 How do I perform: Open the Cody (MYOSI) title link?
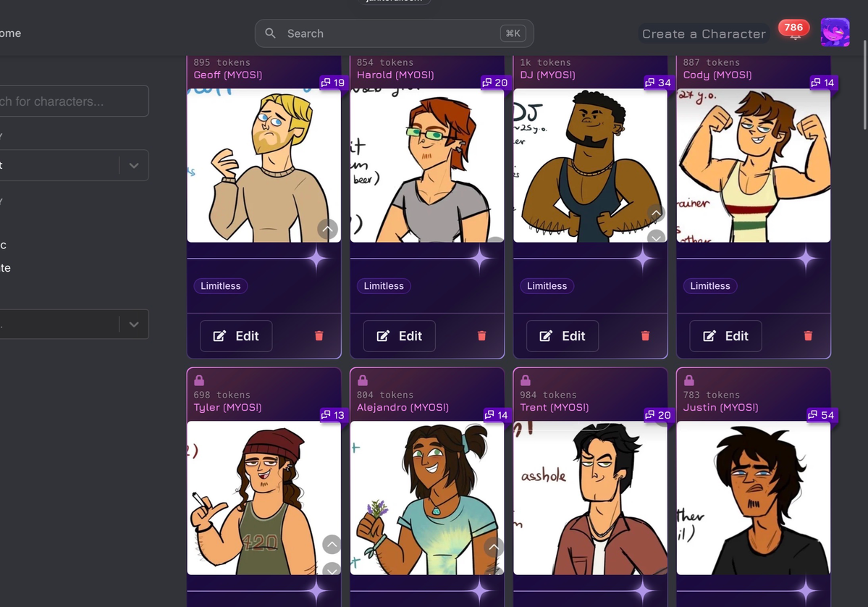click(x=717, y=75)
